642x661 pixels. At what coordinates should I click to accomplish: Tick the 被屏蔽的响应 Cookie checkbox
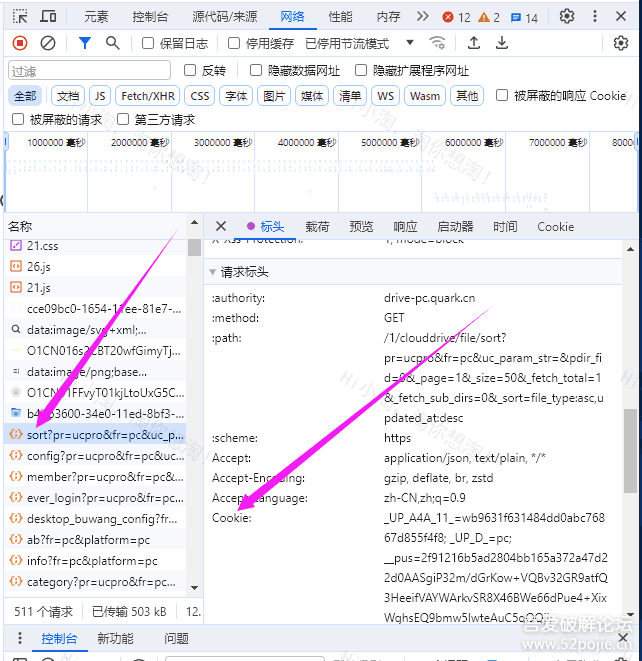click(502, 95)
